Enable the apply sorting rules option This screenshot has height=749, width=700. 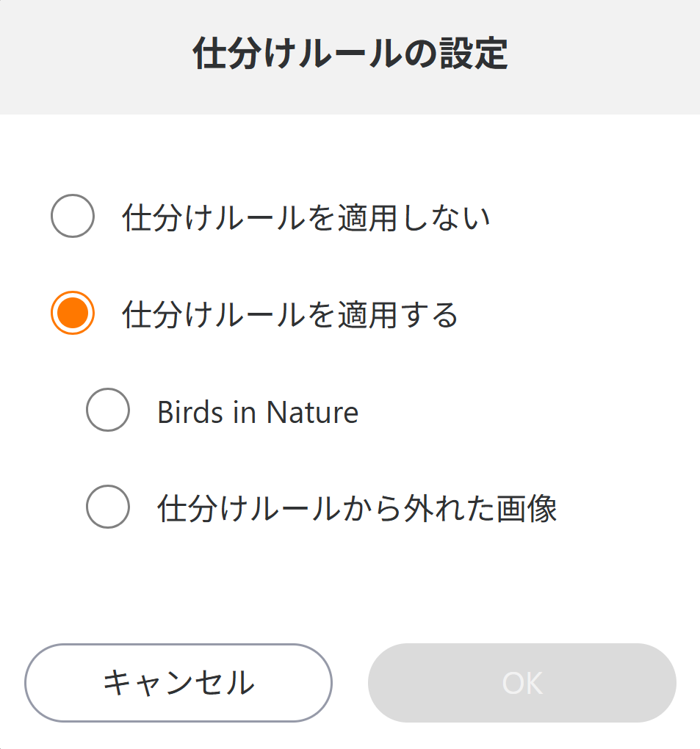click(72, 314)
